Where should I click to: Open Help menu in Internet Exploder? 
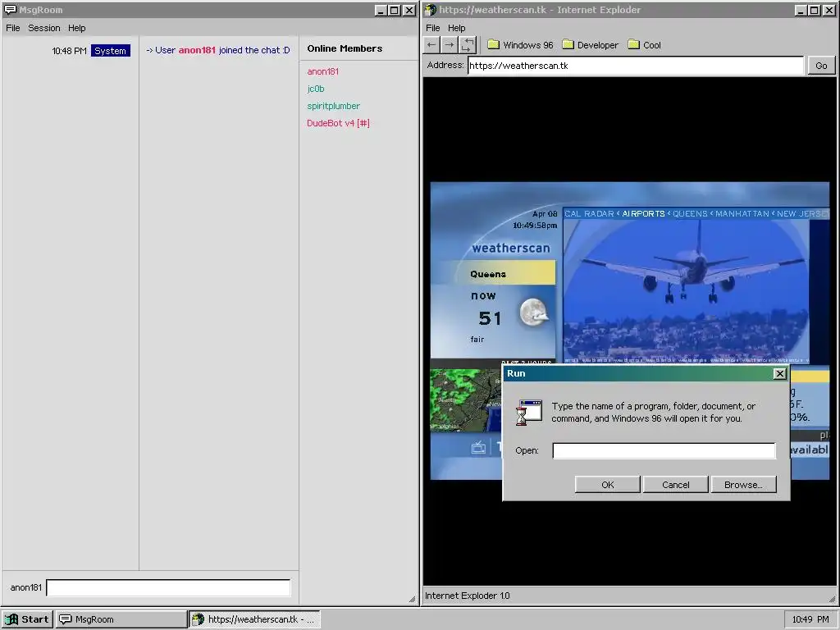coord(456,28)
